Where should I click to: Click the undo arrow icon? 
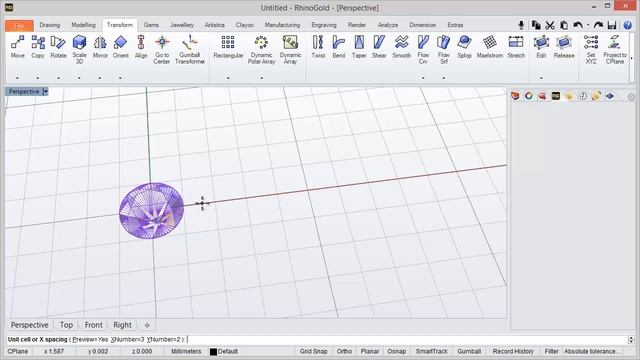pyautogui.click(x=578, y=25)
